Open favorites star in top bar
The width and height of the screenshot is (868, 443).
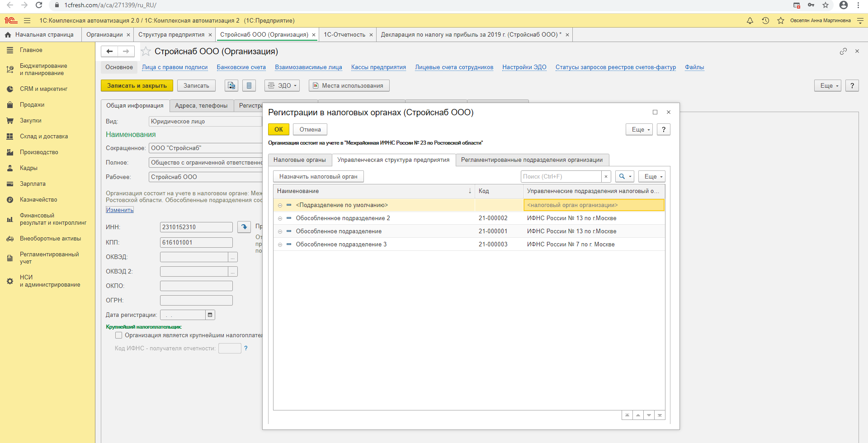pos(781,20)
